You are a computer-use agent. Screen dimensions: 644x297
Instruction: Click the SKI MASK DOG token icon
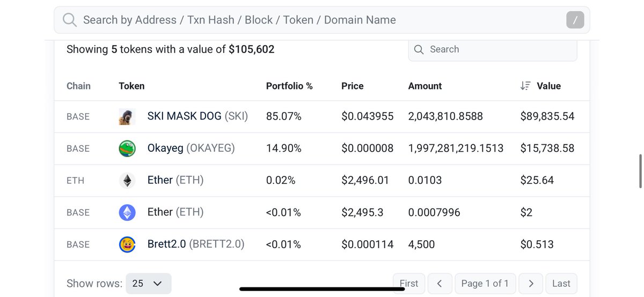click(x=127, y=116)
